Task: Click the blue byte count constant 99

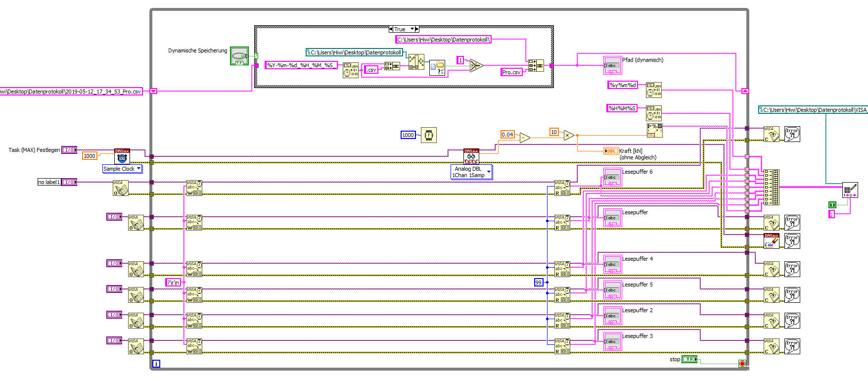Action: (539, 282)
